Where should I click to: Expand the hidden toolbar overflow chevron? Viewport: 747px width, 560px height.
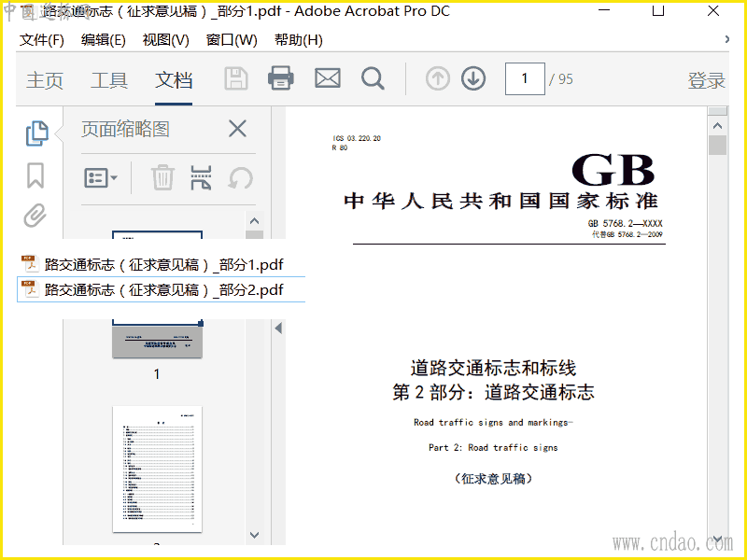(x=726, y=39)
